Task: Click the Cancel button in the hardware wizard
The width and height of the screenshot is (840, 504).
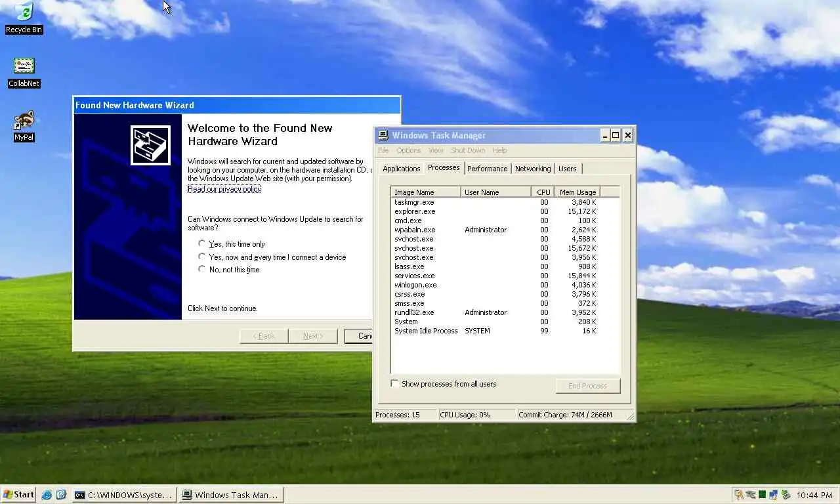Action: click(359, 336)
